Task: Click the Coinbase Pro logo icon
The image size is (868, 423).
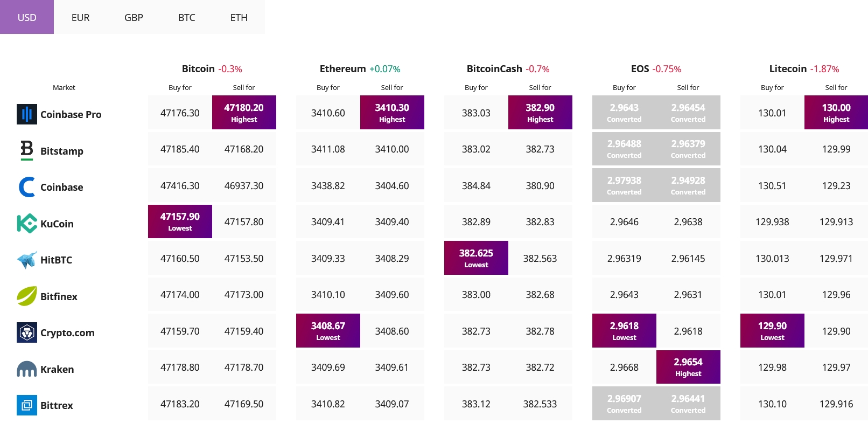Action: [27, 114]
